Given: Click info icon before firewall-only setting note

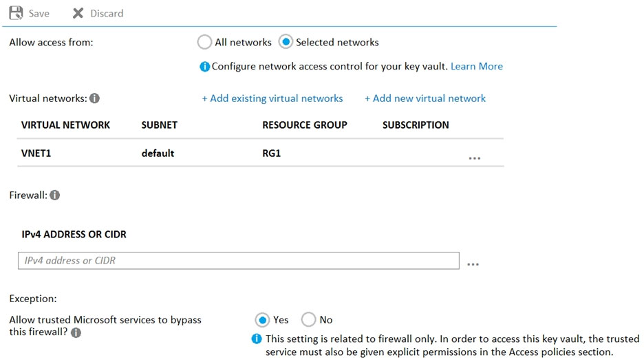Looking at the screenshot, I should (x=257, y=339).
